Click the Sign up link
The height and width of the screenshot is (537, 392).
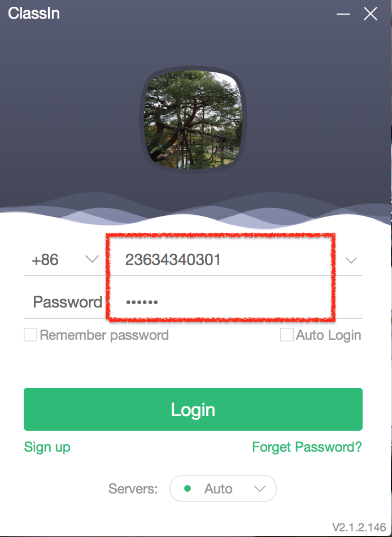click(47, 447)
